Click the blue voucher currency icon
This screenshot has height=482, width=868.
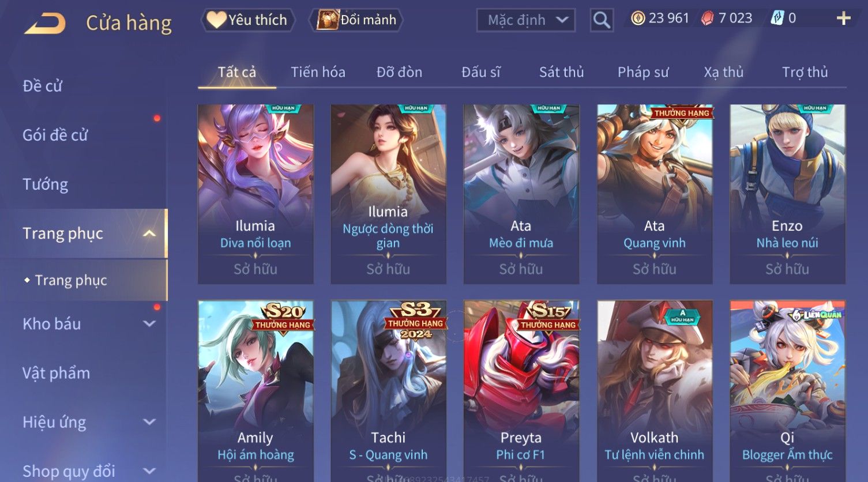(x=777, y=18)
